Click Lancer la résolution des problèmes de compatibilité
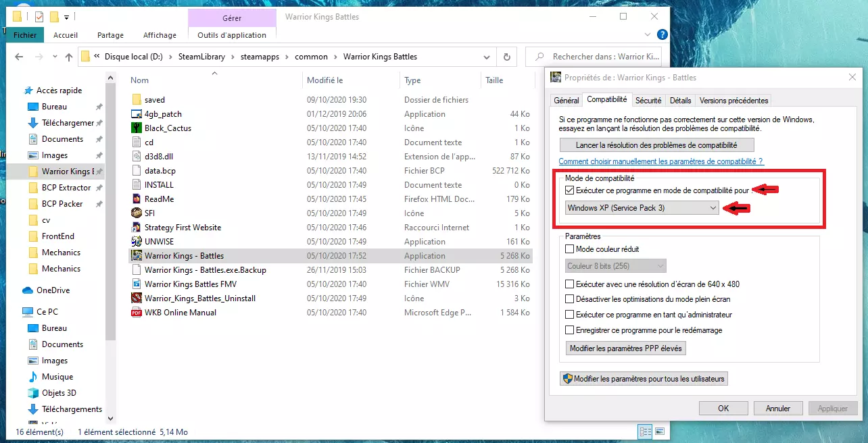 (656, 145)
